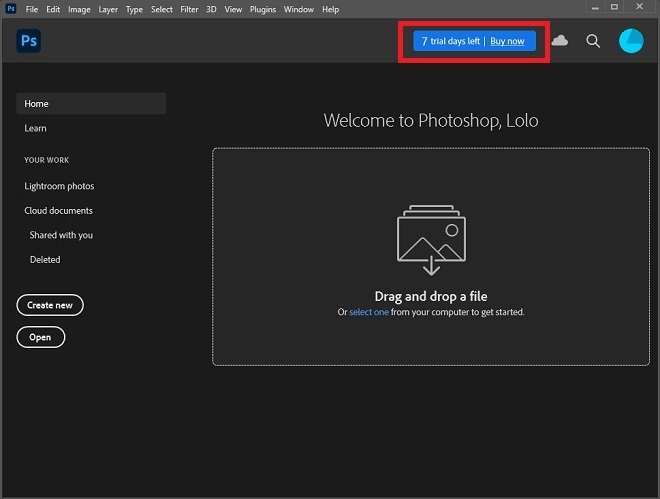
Task: Open the Plugins menu
Action: click(263, 9)
